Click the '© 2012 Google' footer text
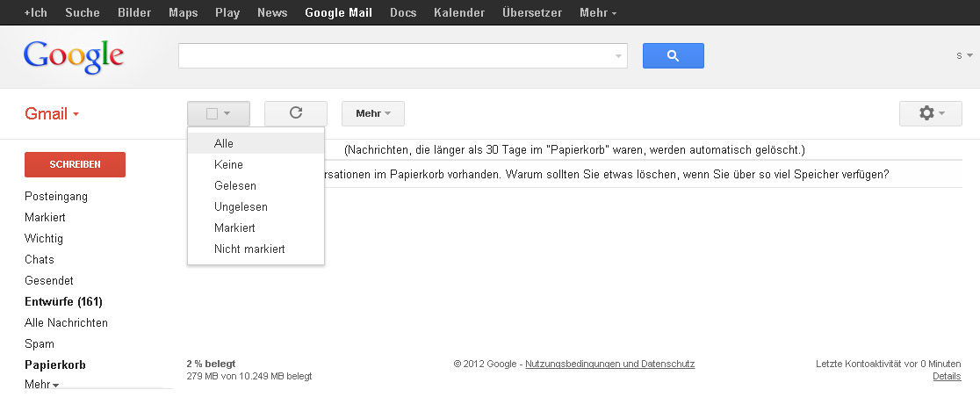 [x=485, y=364]
